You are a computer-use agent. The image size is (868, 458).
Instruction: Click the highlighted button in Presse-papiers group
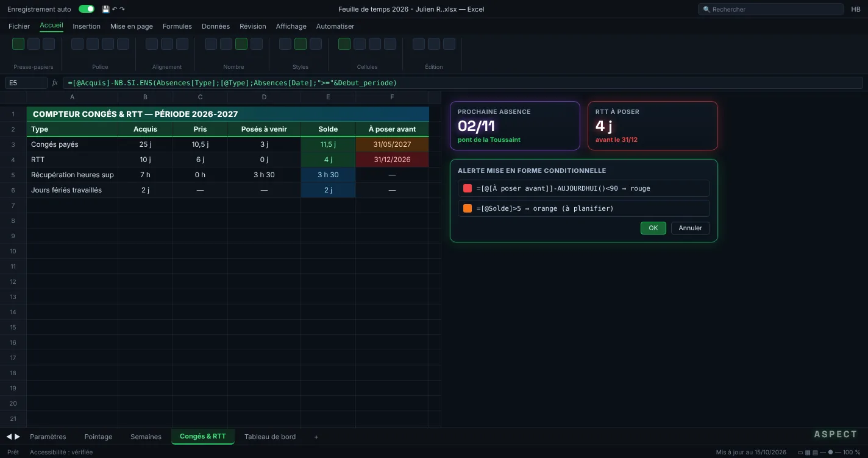[x=18, y=44]
